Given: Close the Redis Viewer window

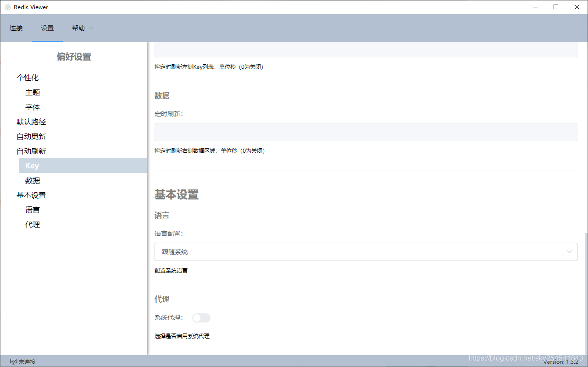Looking at the screenshot, I should (x=577, y=7).
